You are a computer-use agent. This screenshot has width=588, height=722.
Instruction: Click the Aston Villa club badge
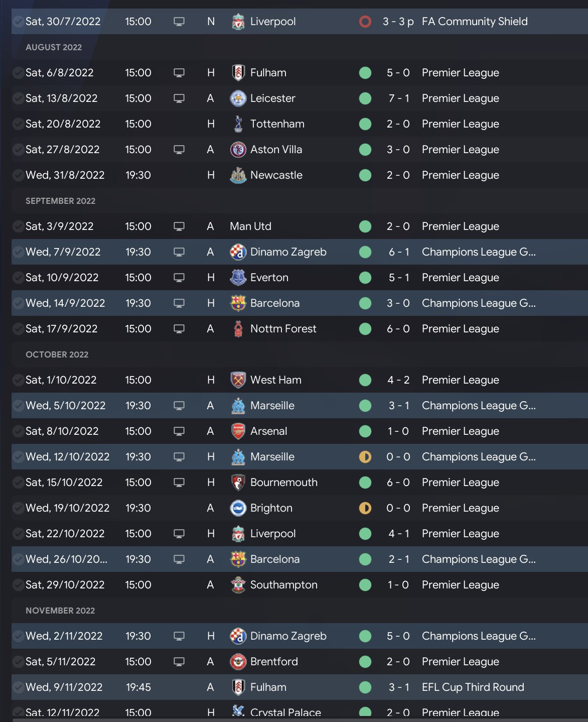pyautogui.click(x=238, y=150)
